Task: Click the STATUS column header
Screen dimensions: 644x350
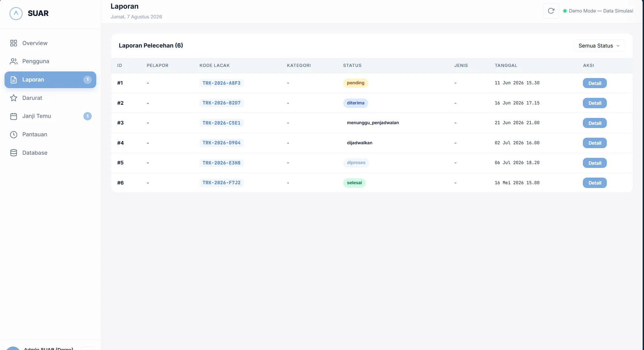Action: (352, 66)
